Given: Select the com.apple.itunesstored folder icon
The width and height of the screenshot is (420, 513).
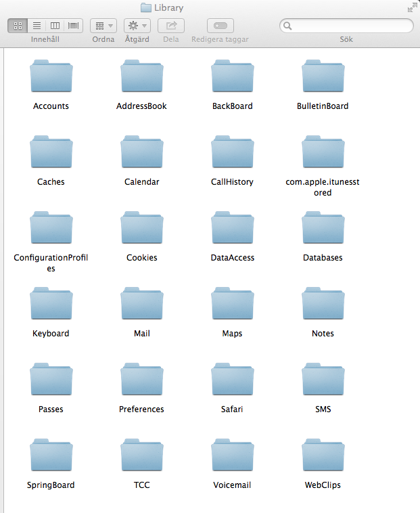Looking at the screenshot, I should click(x=323, y=152).
